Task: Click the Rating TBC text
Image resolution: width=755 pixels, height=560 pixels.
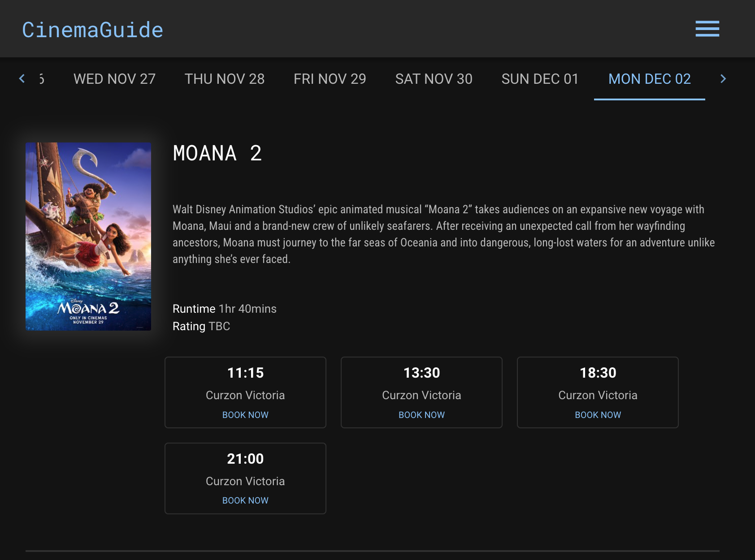Action: pos(201,326)
